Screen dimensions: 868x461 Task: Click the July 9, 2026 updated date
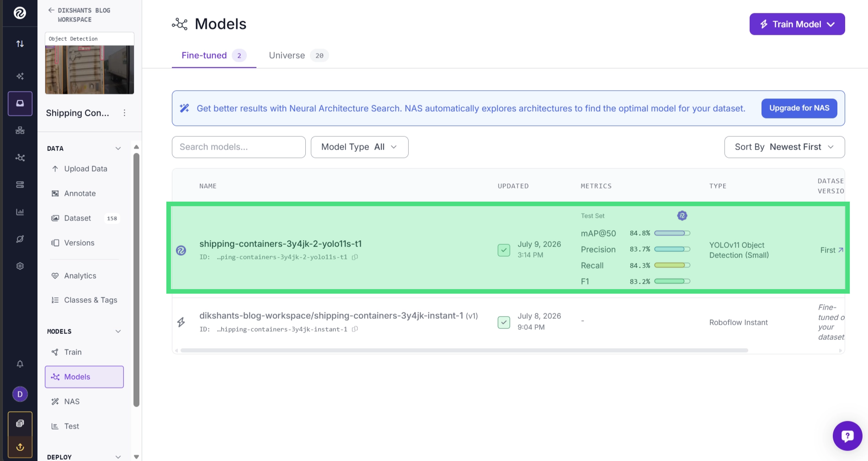pyautogui.click(x=539, y=244)
